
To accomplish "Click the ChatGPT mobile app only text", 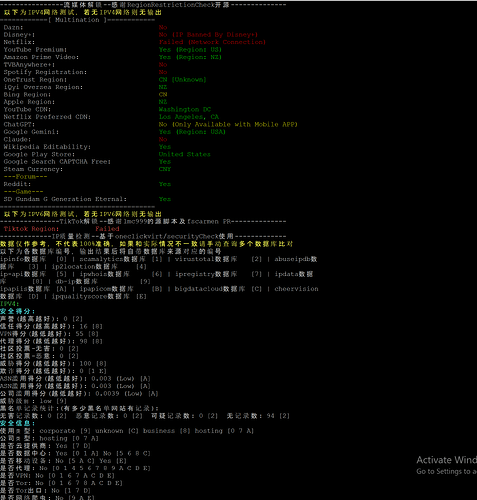I will pos(228,124).
